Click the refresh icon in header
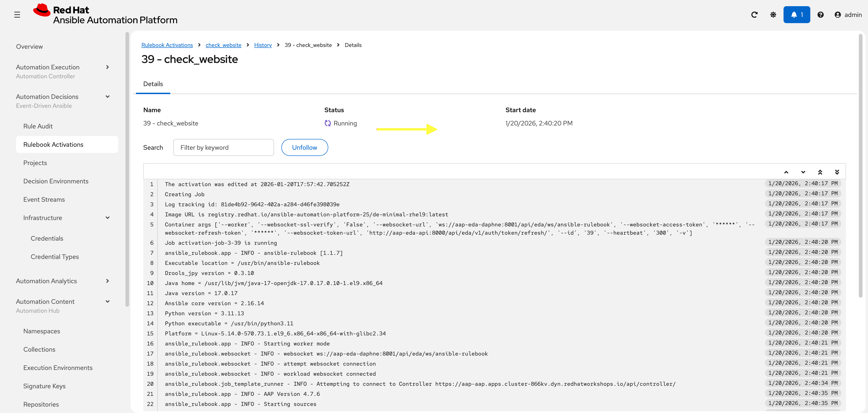The height and width of the screenshot is (413, 868). (754, 14)
